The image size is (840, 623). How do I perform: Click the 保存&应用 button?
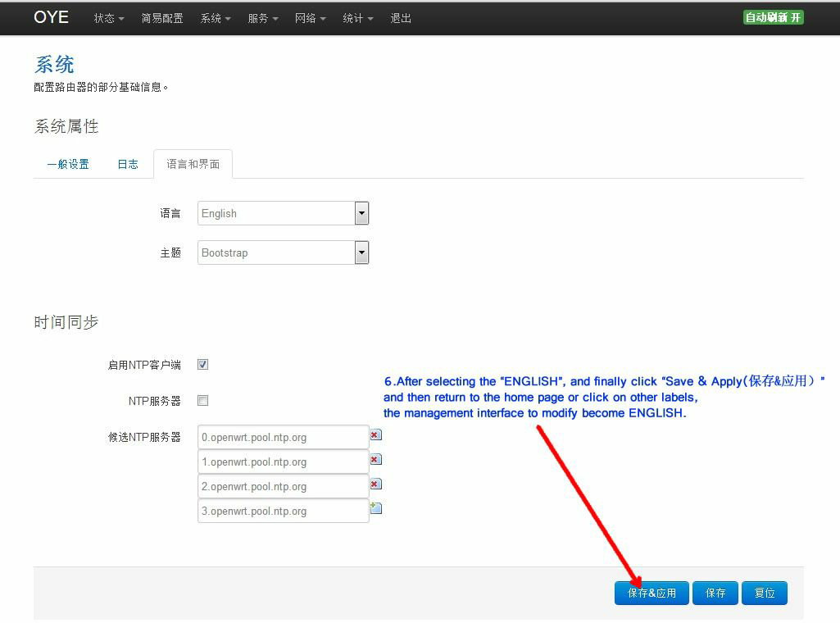(x=652, y=593)
